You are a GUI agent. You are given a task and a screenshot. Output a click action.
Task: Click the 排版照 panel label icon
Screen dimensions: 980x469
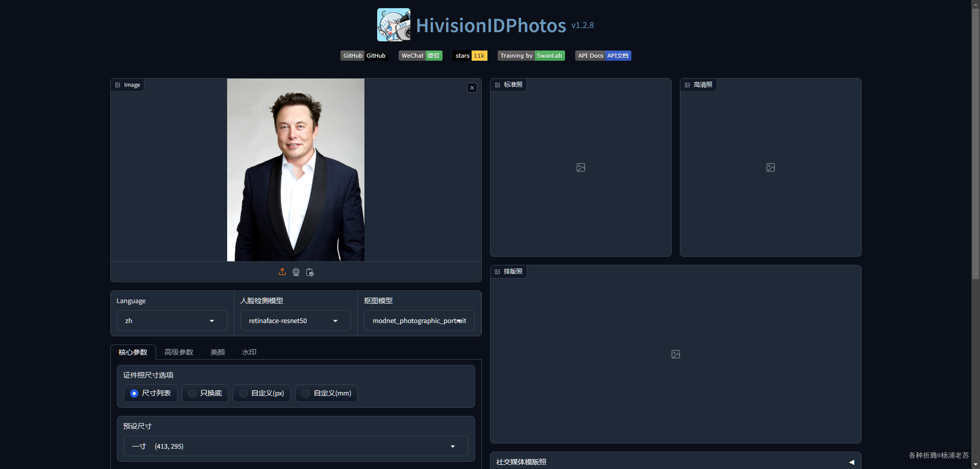[x=498, y=272]
